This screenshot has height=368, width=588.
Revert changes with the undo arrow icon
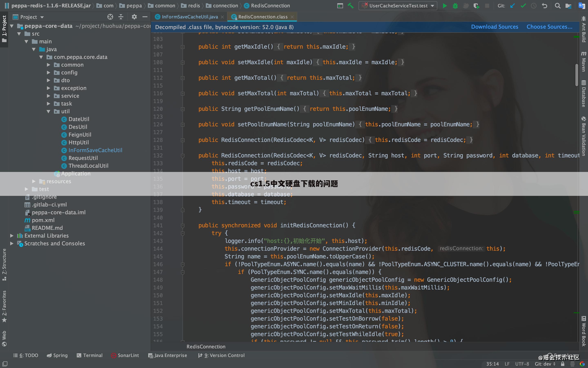pos(545,6)
